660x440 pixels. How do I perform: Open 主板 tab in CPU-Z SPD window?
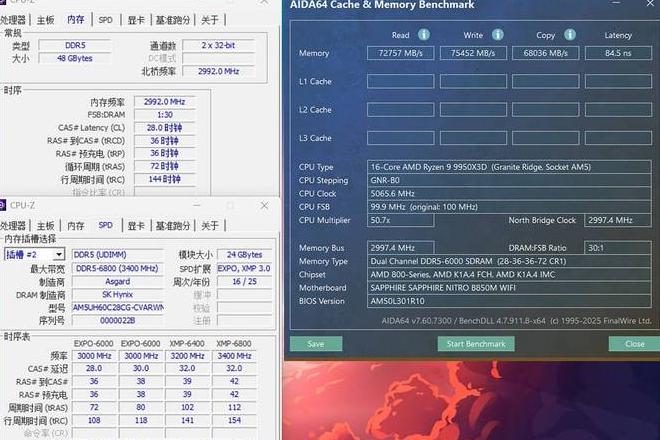click(x=45, y=226)
